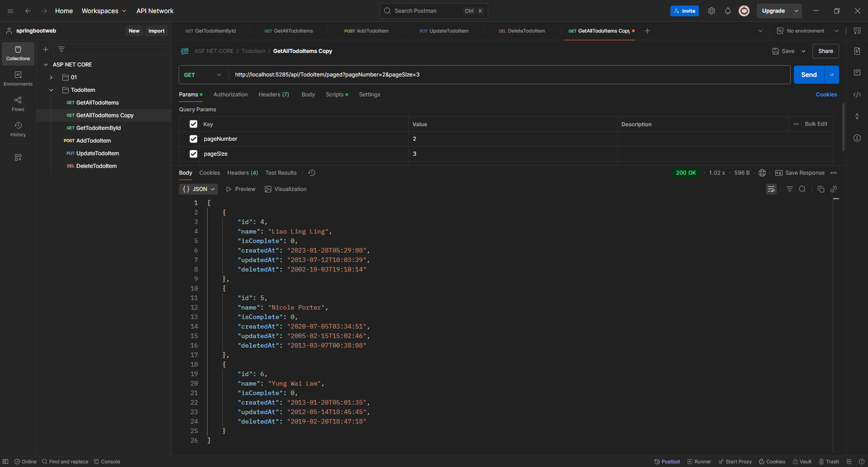868x467 pixels.
Task: Open the JSON format dropdown
Action: 198,189
